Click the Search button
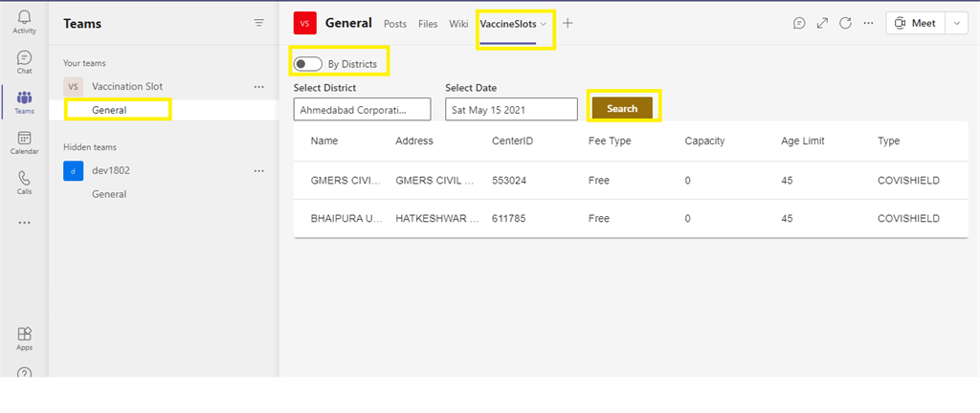Image resolution: width=980 pixels, height=413 pixels. [622, 108]
